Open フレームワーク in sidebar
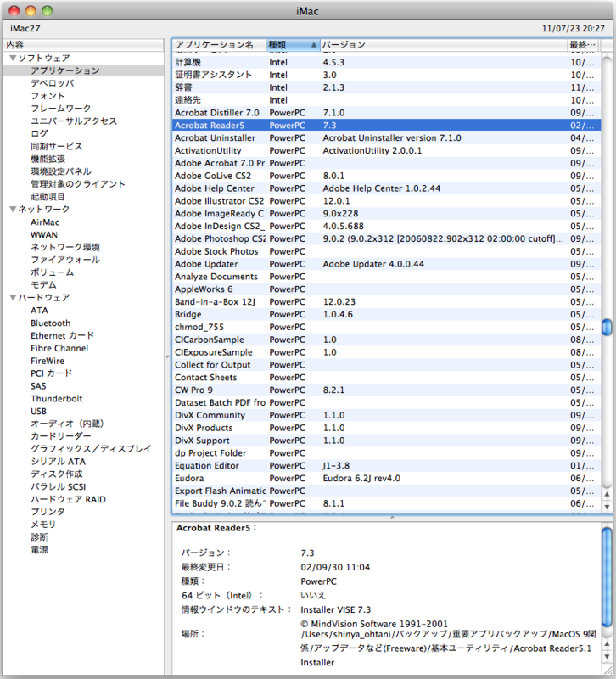This screenshot has height=679, width=616. [x=60, y=109]
